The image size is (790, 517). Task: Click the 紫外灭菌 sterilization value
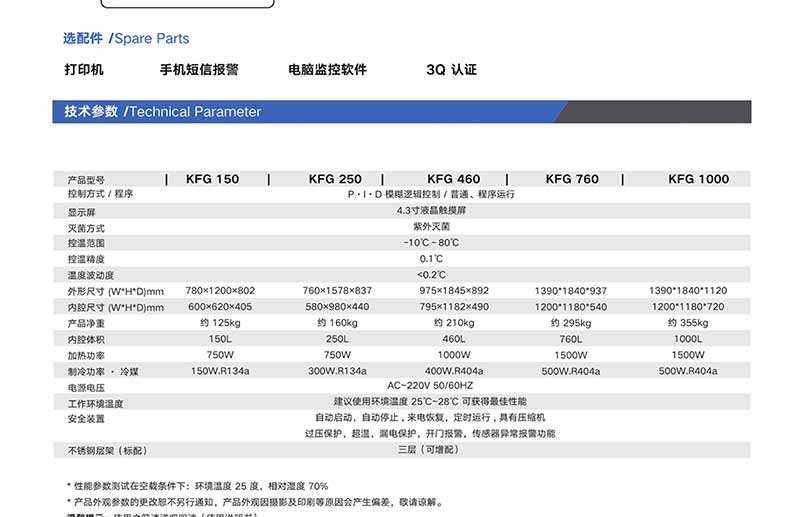click(x=431, y=227)
